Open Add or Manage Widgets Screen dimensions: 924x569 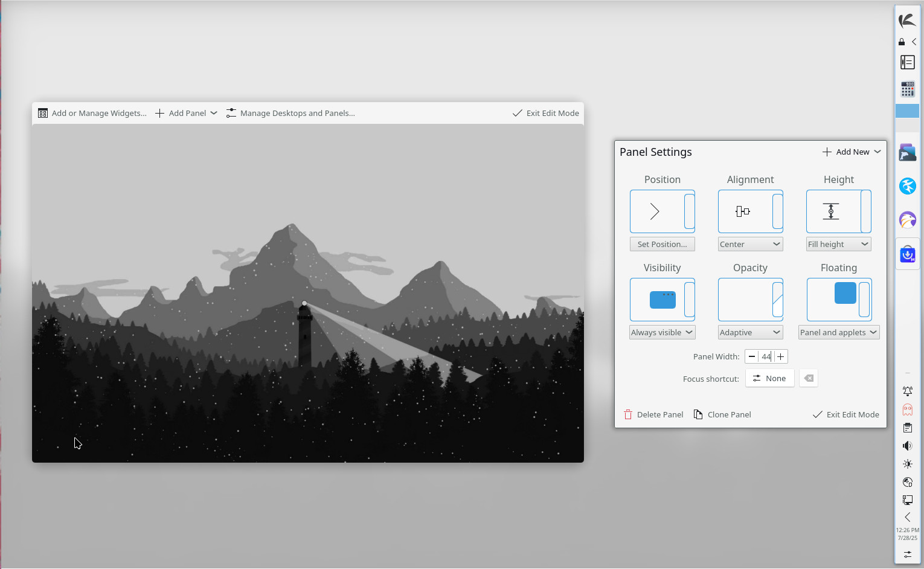click(x=92, y=113)
